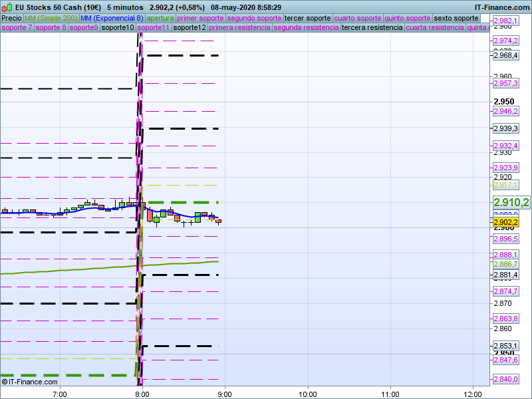This screenshot has width=532, height=399.
Task: Click the IT-Finance.com link at top right
Action: [x=501, y=7]
